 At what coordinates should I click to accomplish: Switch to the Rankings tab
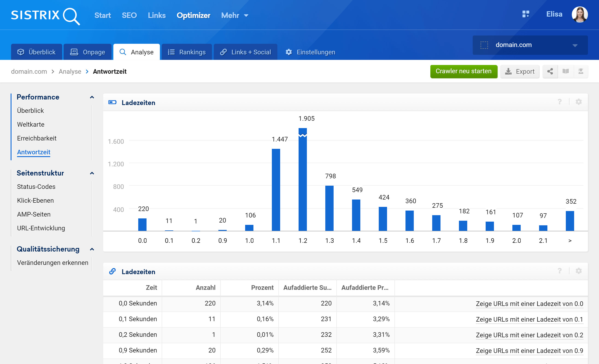click(x=187, y=52)
